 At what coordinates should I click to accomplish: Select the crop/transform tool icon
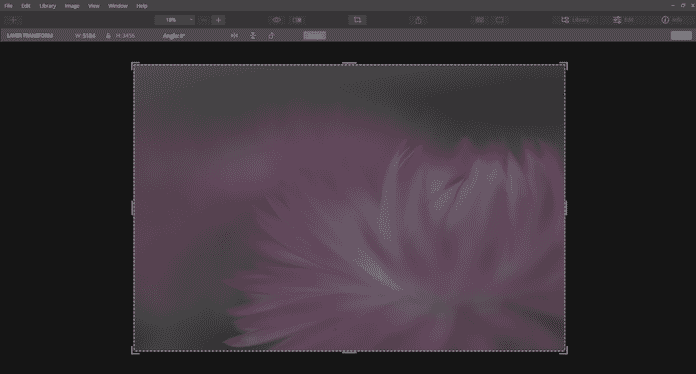point(357,20)
